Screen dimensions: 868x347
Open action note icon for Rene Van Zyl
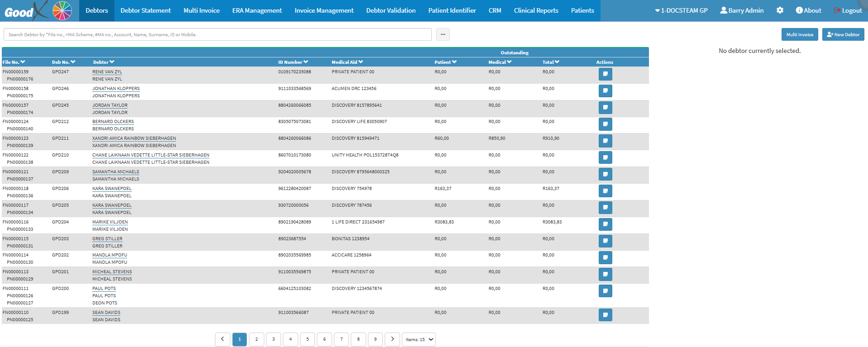(605, 74)
